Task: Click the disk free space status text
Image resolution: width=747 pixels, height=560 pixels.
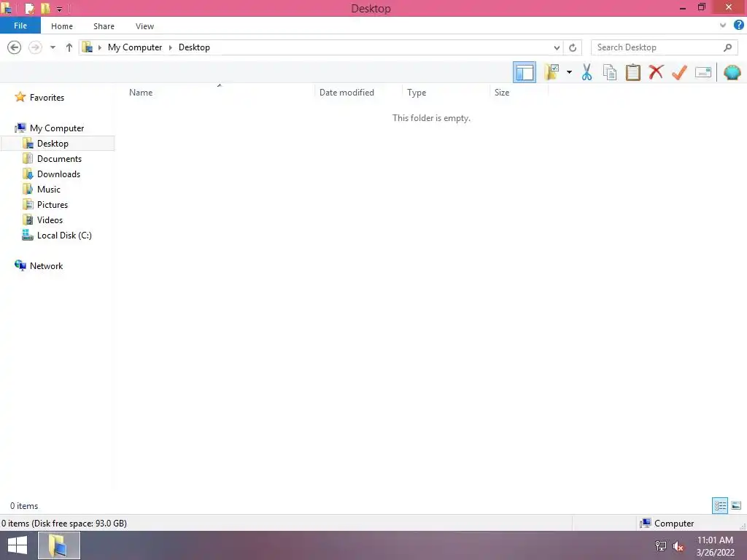Action: click(64, 524)
